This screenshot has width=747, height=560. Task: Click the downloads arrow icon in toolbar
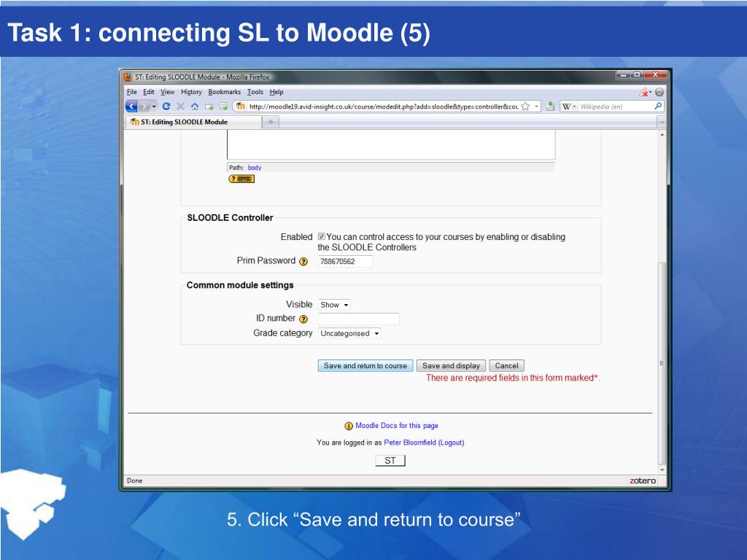tap(550, 106)
